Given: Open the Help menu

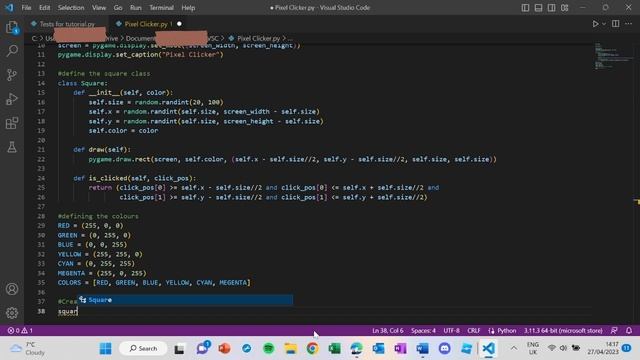Looking at the screenshot, I should (x=188, y=8).
